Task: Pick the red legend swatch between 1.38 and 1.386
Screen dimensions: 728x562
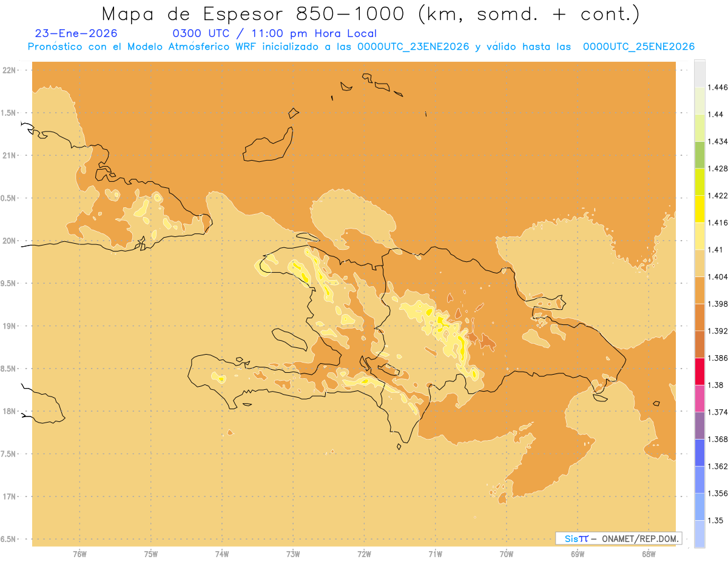Action: [699, 371]
